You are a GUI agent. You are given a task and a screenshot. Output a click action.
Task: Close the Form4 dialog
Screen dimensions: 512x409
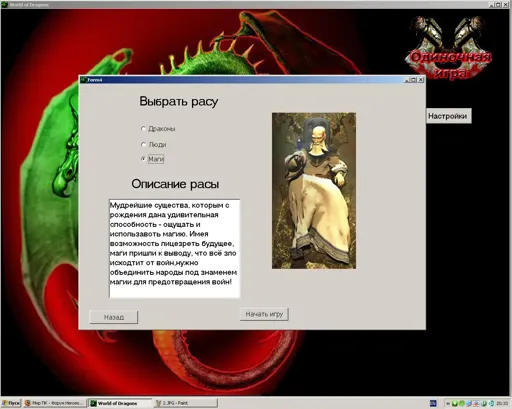point(421,80)
